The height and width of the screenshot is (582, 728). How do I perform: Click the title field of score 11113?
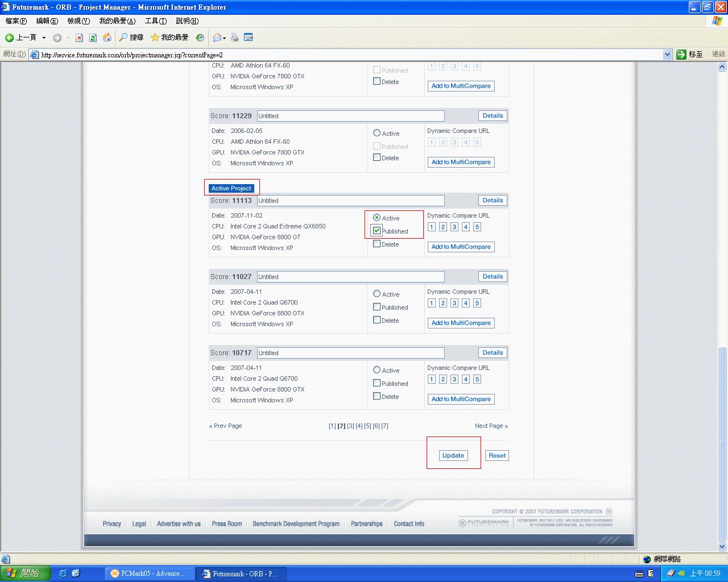pyautogui.click(x=350, y=201)
